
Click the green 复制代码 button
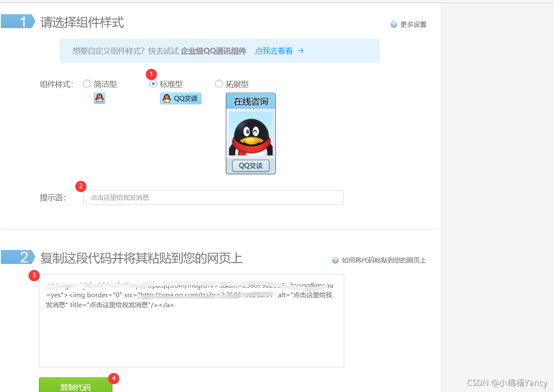76,385
